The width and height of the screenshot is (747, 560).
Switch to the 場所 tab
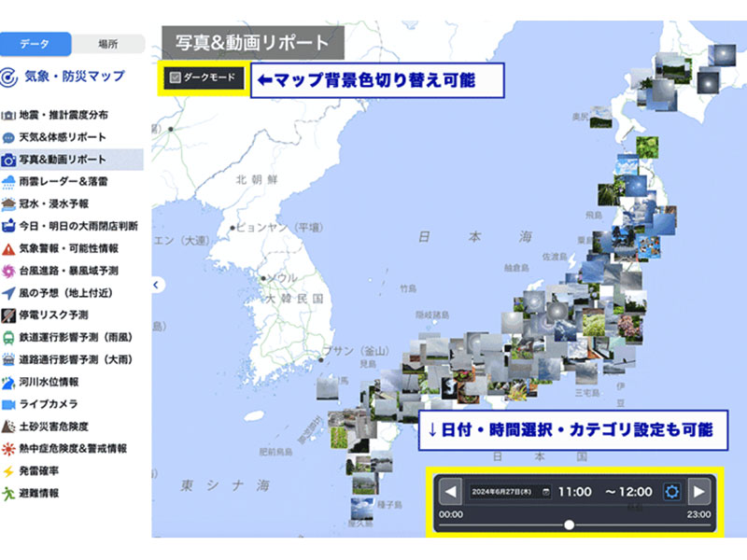tap(107, 44)
